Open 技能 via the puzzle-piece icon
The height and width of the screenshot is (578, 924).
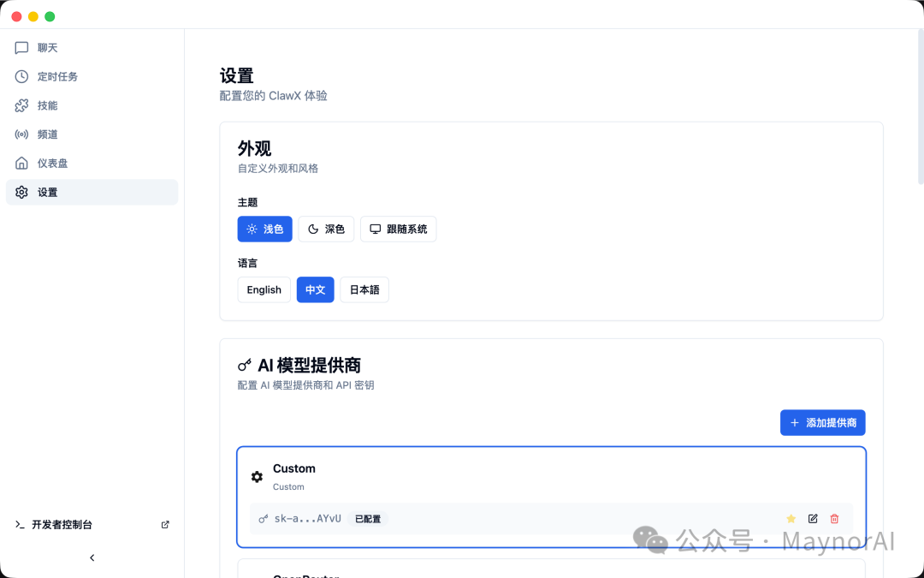click(x=21, y=105)
